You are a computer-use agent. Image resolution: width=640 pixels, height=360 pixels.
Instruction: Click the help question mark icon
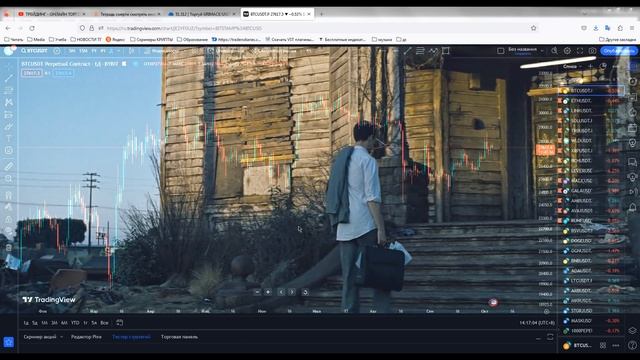click(x=633, y=345)
